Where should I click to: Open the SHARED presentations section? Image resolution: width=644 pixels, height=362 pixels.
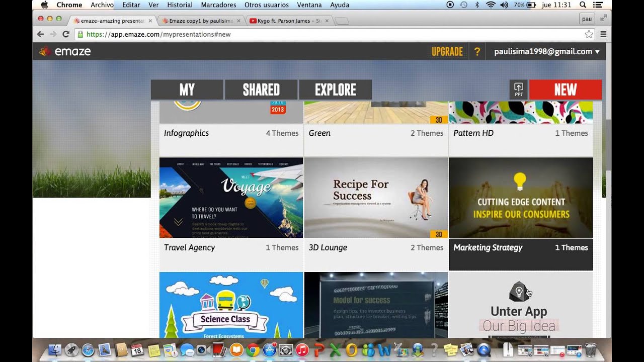[261, 89]
